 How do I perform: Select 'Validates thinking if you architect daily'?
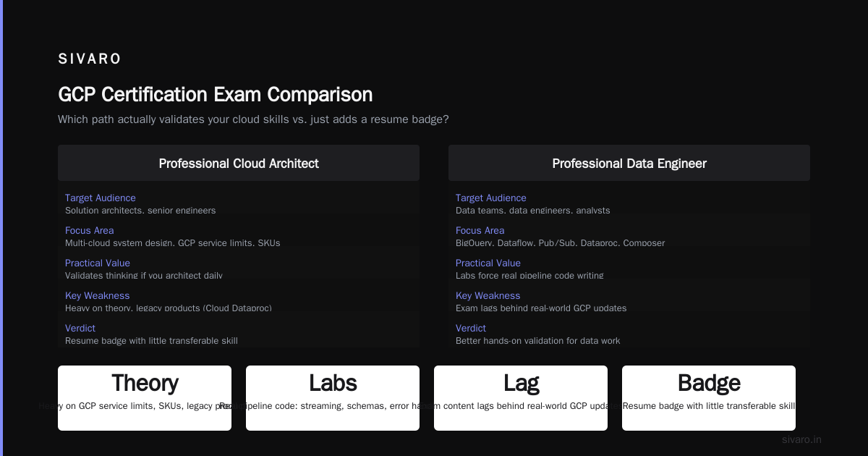coord(144,276)
